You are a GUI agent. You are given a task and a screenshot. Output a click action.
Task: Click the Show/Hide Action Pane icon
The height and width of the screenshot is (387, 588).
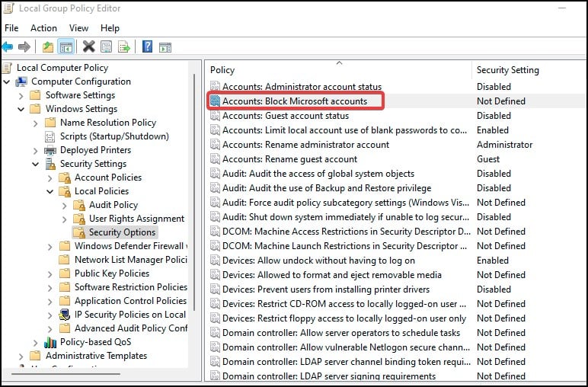[164, 47]
